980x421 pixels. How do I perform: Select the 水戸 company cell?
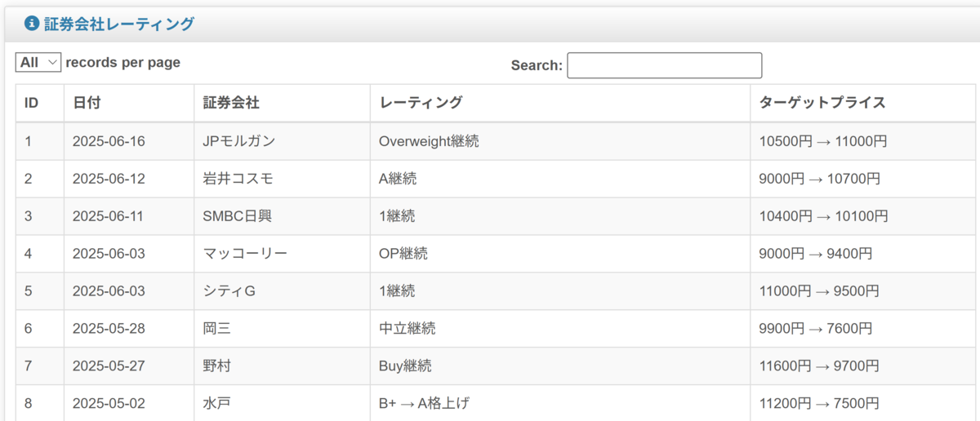coord(283,403)
